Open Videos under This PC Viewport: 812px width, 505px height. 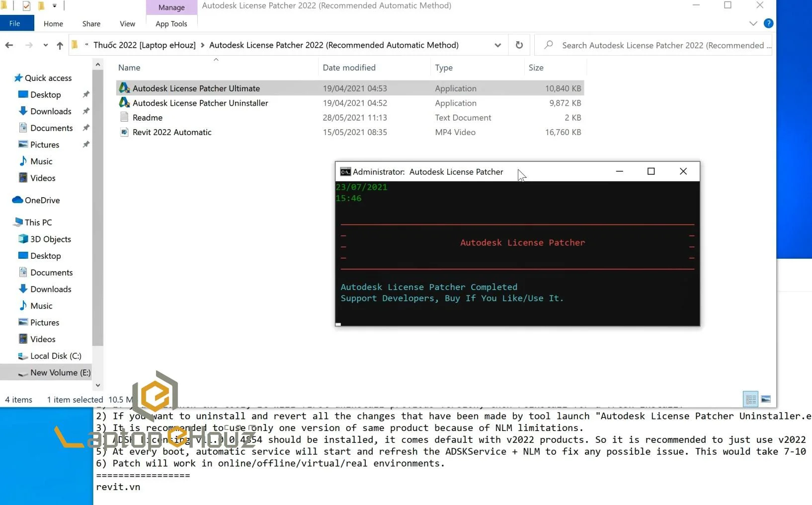(x=43, y=339)
